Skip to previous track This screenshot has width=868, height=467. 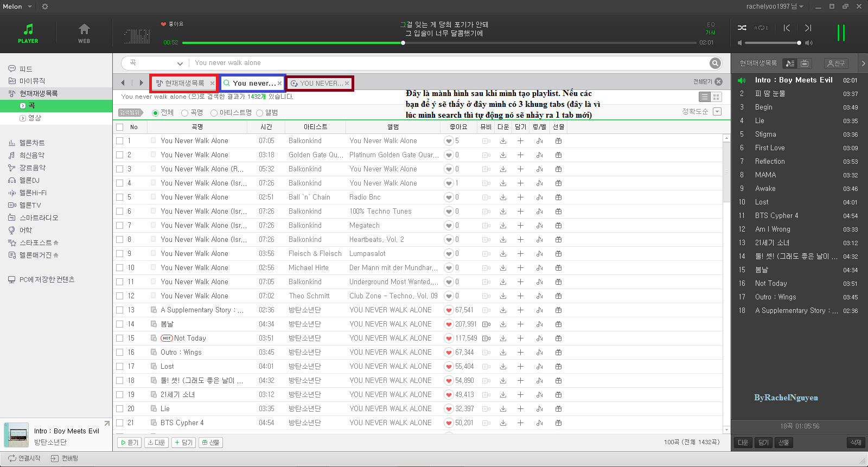787,28
